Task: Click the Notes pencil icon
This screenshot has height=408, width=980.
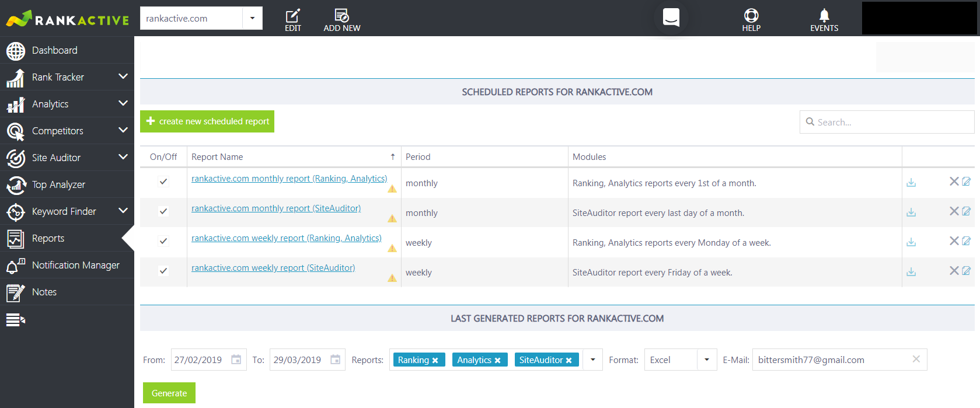Action: (16, 292)
